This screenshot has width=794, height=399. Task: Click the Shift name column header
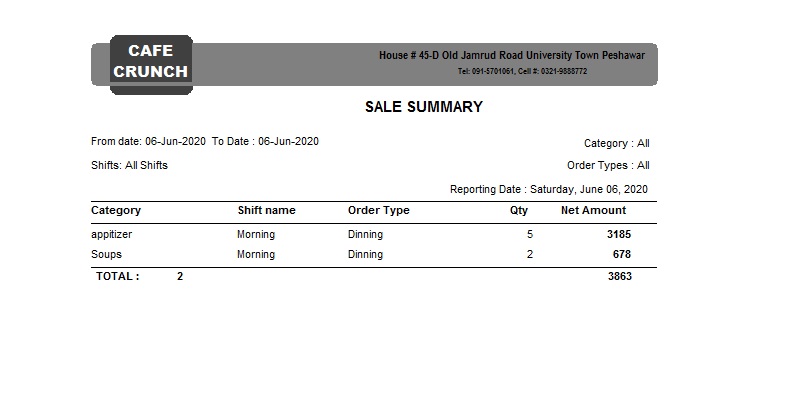(x=266, y=210)
